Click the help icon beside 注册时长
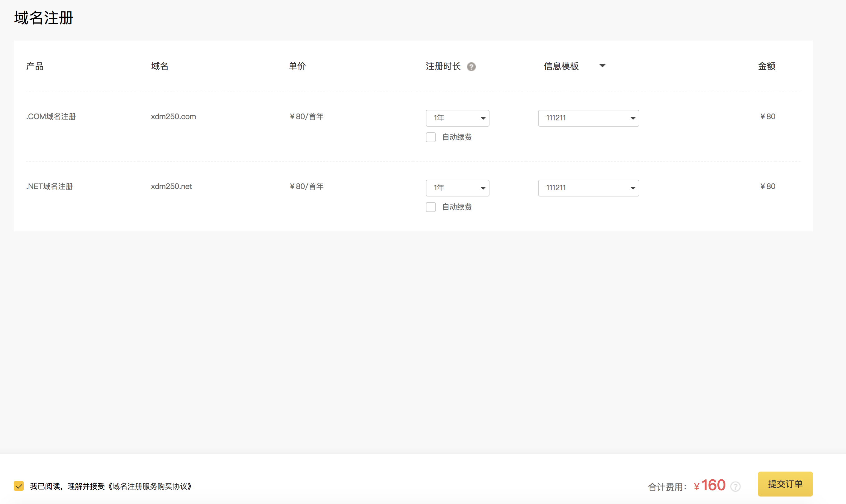The height and width of the screenshot is (504, 846). (471, 66)
